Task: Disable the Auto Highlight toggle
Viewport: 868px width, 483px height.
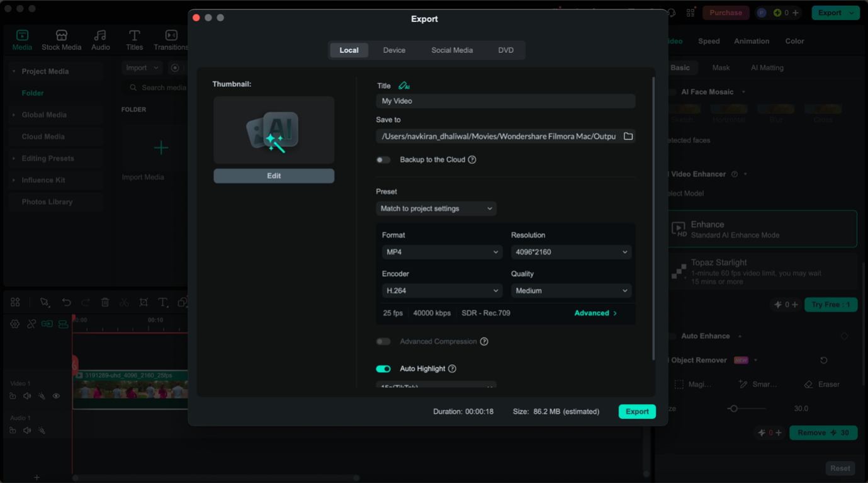Action: (383, 368)
